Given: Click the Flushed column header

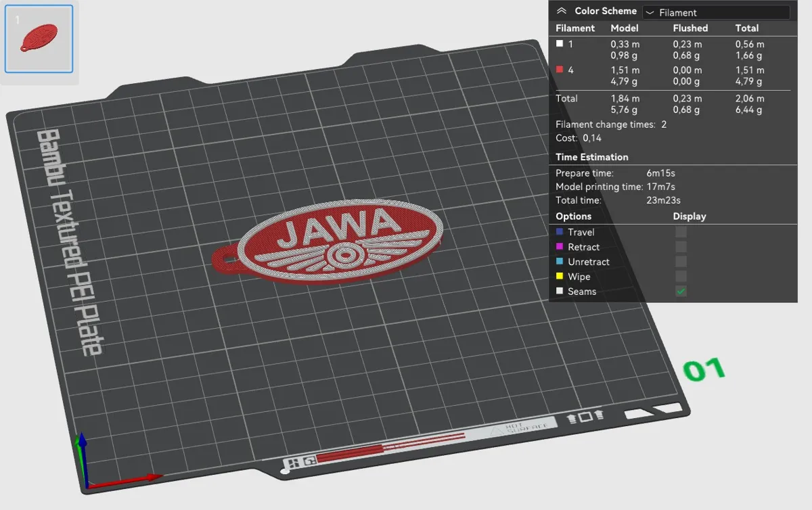Looking at the screenshot, I should pos(690,28).
